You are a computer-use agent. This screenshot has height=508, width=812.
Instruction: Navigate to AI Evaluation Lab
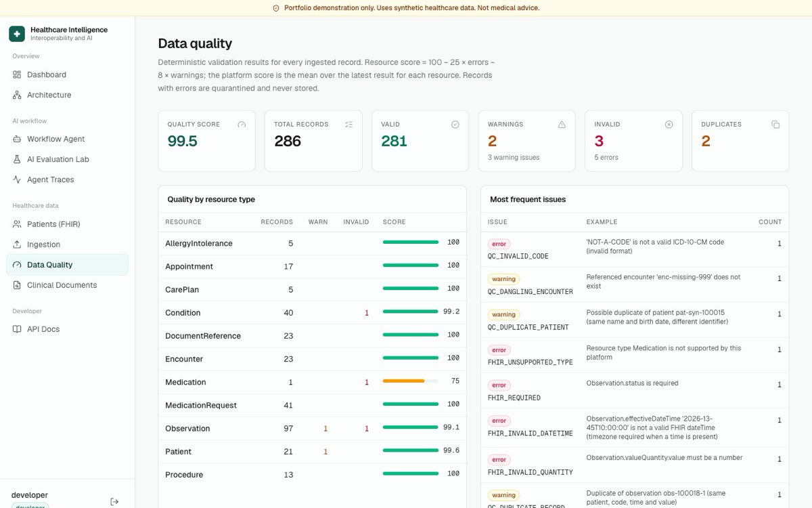tap(68, 159)
